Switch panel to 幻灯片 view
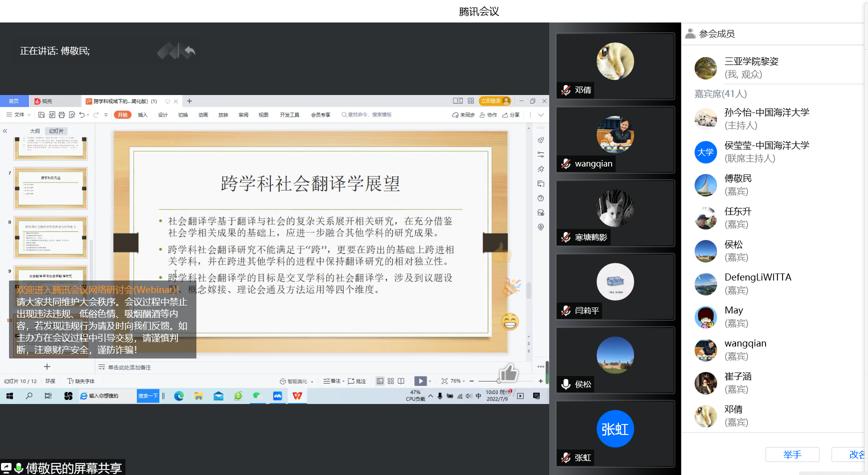868x475 pixels. point(56,131)
